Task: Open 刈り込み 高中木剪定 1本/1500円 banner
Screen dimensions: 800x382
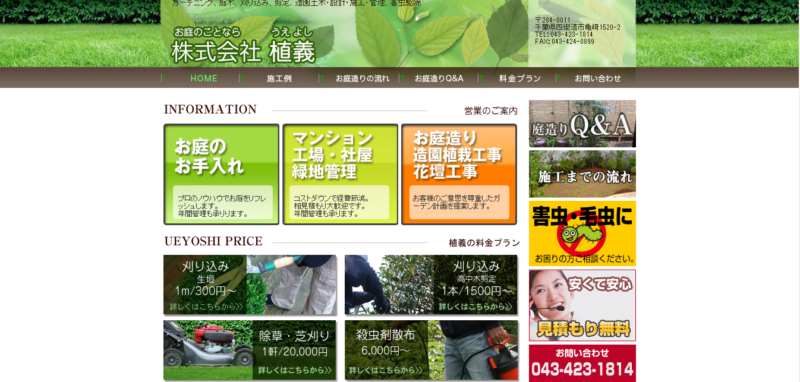Action: pos(431,285)
